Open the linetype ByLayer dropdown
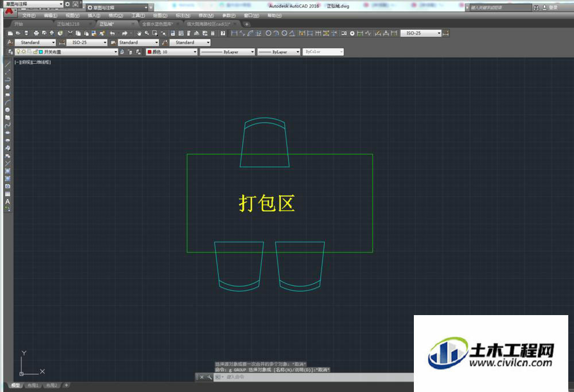 (x=227, y=52)
